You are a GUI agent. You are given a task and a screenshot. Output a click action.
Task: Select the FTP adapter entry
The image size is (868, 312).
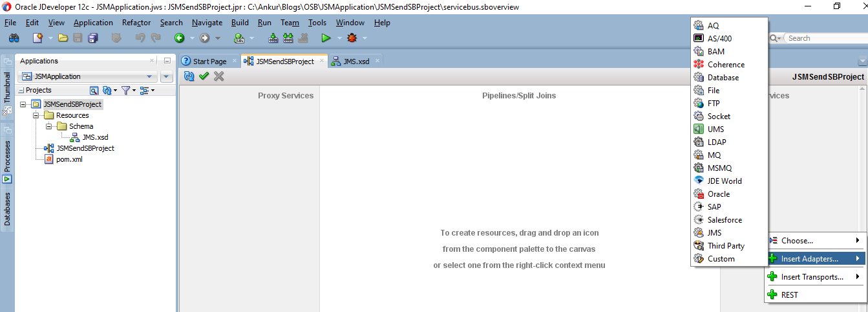[x=714, y=104]
